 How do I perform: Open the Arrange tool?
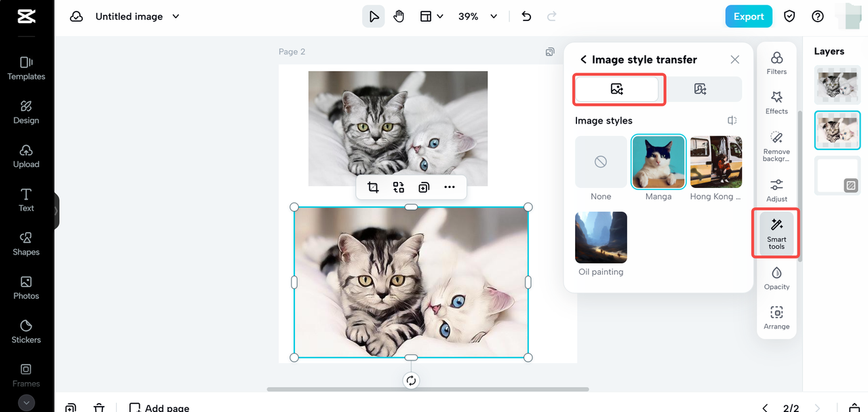click(x=776, y=318)
